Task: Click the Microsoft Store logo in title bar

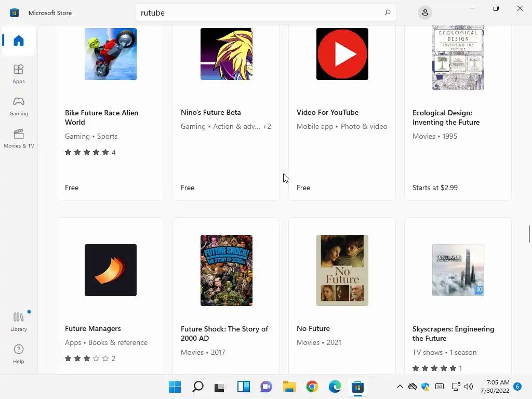Action: [14, 13]
